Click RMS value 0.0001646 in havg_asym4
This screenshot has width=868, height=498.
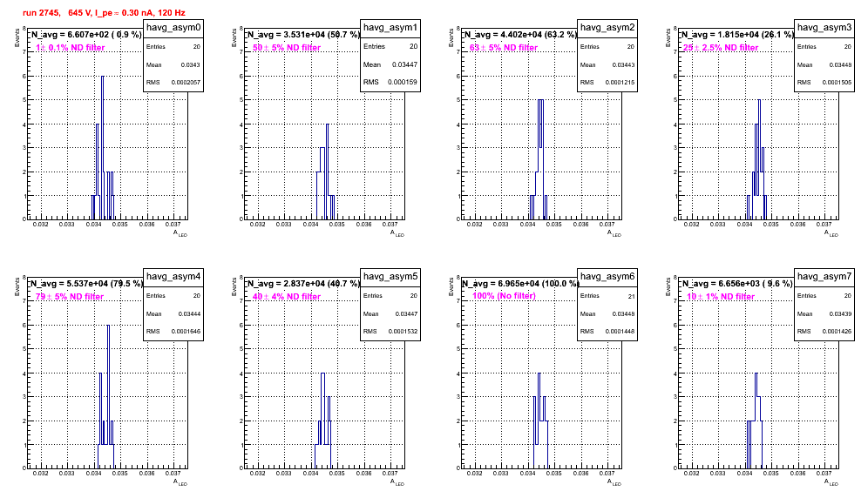pos(186,332)
